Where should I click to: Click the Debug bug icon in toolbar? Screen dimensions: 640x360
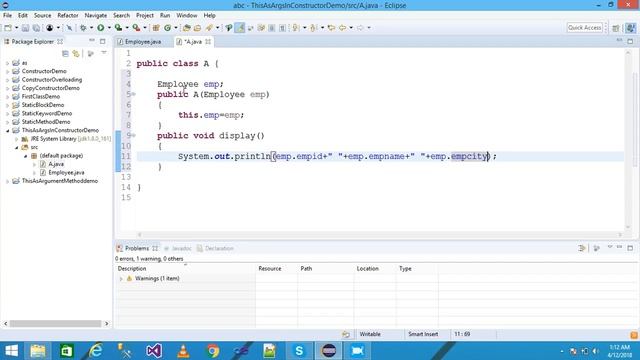(x=83, y=28)
